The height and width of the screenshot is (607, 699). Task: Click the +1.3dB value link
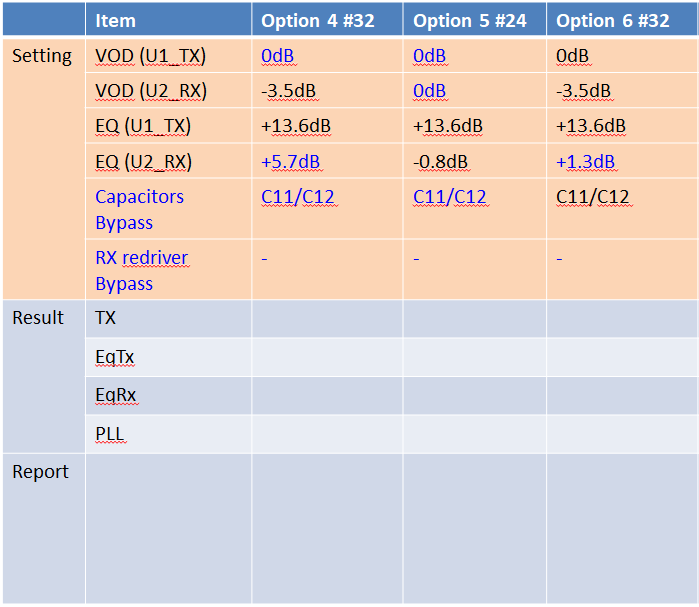[585, 162]
